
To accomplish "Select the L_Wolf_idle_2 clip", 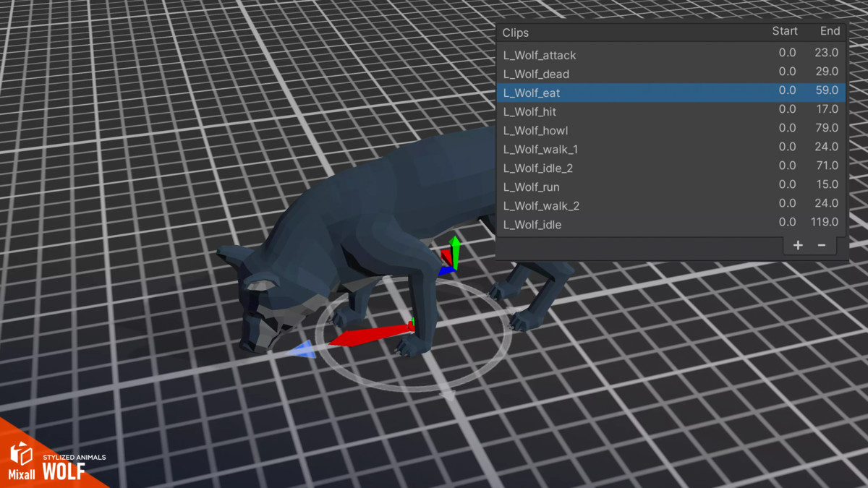I will click(671, 168).
